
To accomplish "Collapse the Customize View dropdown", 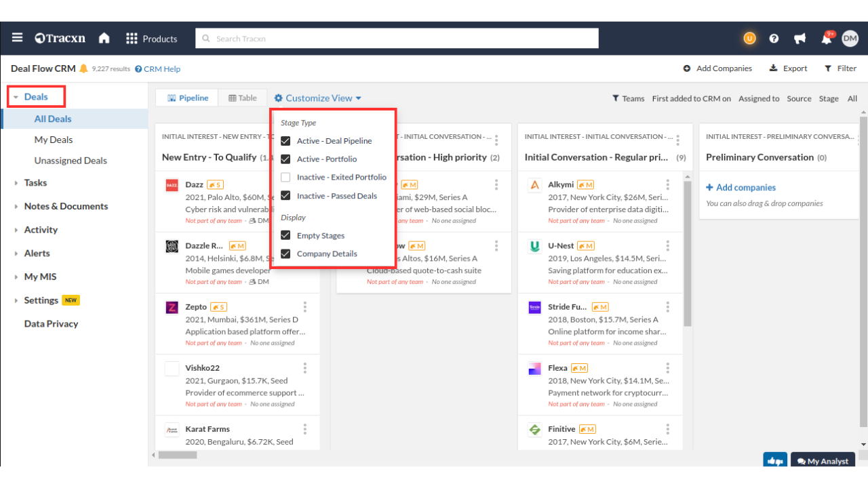I will click(x=317, y=98).
